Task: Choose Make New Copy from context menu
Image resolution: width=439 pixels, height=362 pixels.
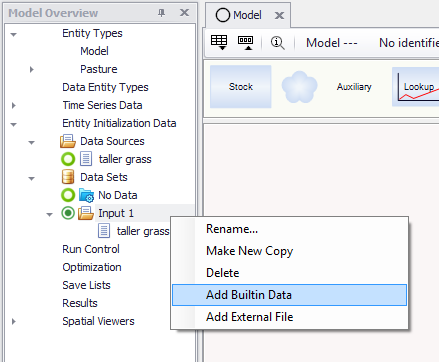Action: click(289, 251)
